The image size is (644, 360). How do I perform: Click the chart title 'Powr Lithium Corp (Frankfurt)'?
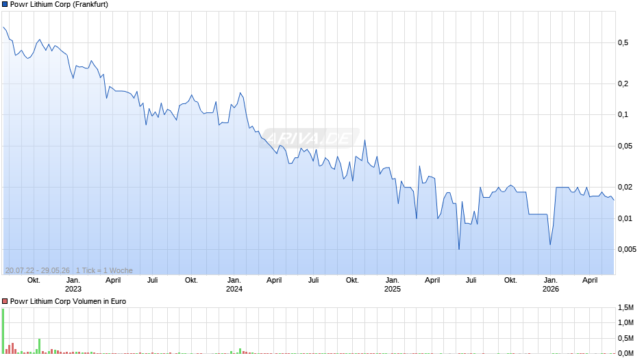(59, 5)
